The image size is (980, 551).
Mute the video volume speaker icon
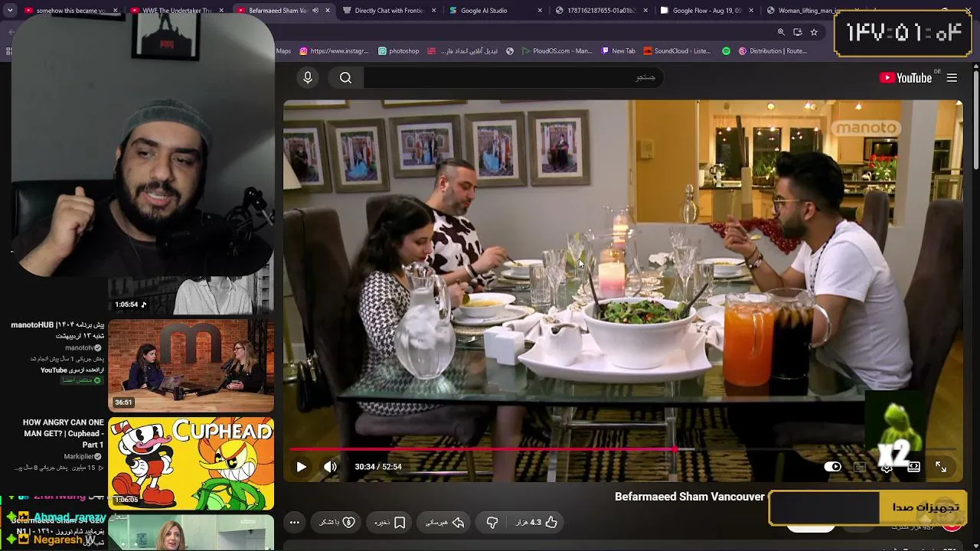point(330,467)
